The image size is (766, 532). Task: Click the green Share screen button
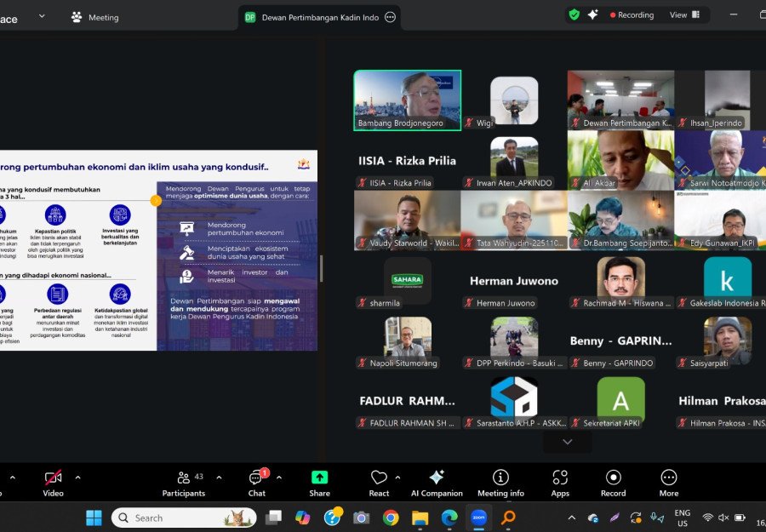[320, 482]
